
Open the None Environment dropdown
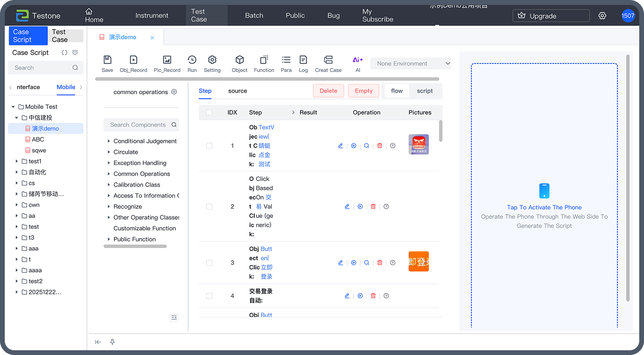pyautogui.click(x=410, y=63)
